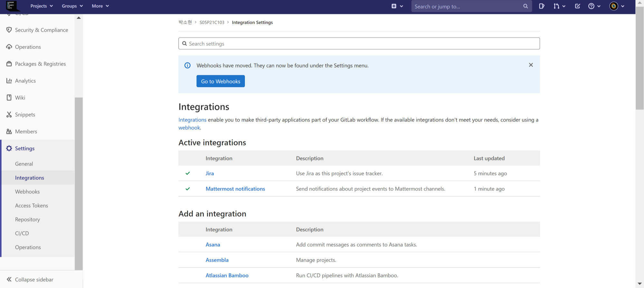
Task: Click the Collapse sidebar control
Action: point(30,279)
